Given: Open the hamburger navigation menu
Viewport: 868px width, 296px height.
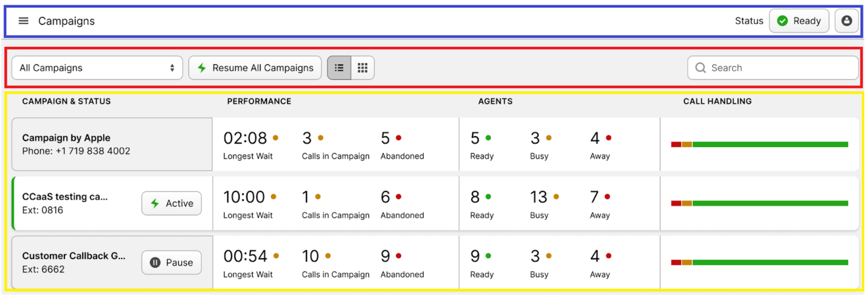Looking at the screenshot, I should pos(23,21).
